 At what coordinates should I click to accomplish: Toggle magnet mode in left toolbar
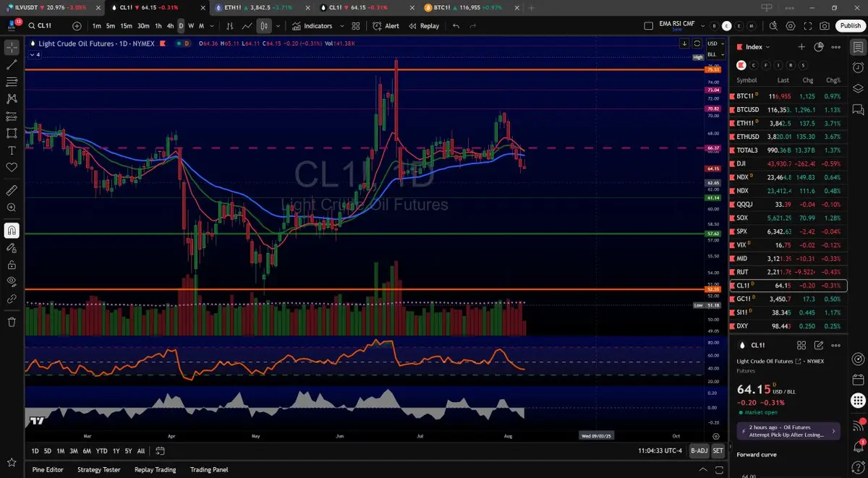pyautogui.click(x=12, y=231)
